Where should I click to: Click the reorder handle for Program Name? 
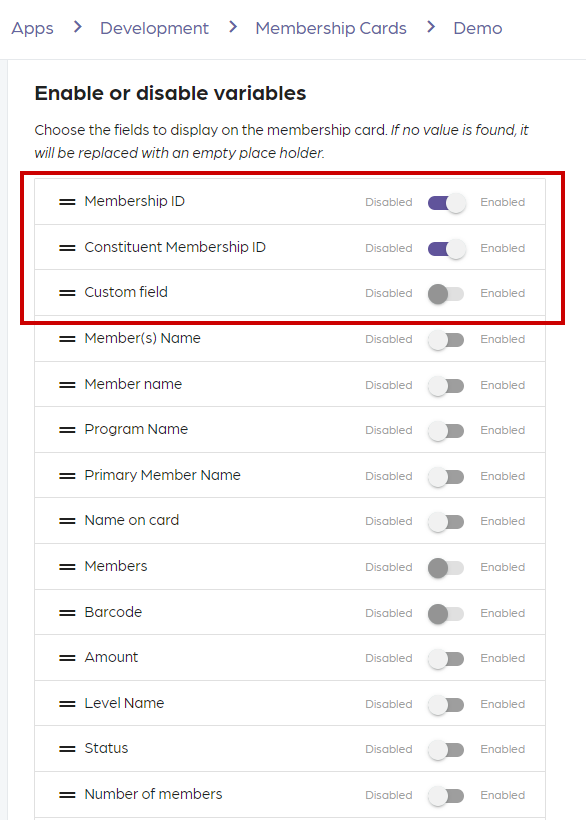tap(67, 430)
